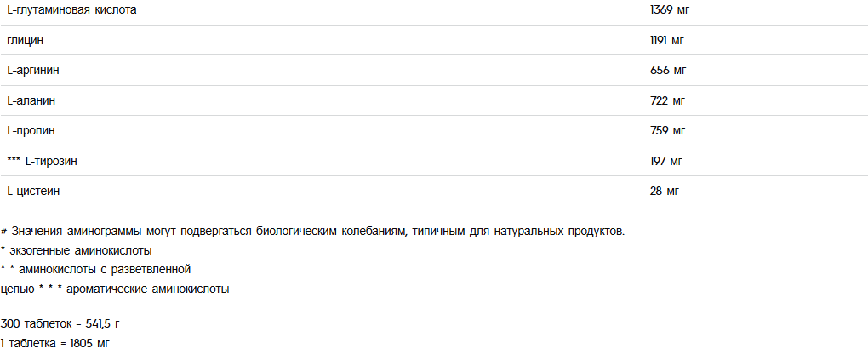
Task: Click the 1 таблетка = 1805 мг line
Action: [55, 343]
